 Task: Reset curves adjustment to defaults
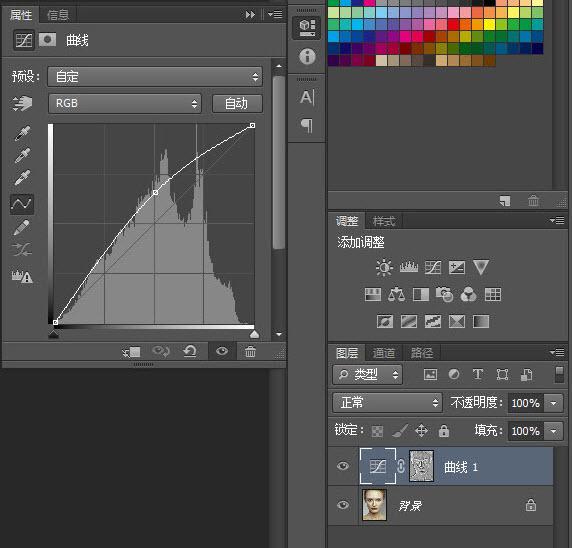(x=190, y=352)
